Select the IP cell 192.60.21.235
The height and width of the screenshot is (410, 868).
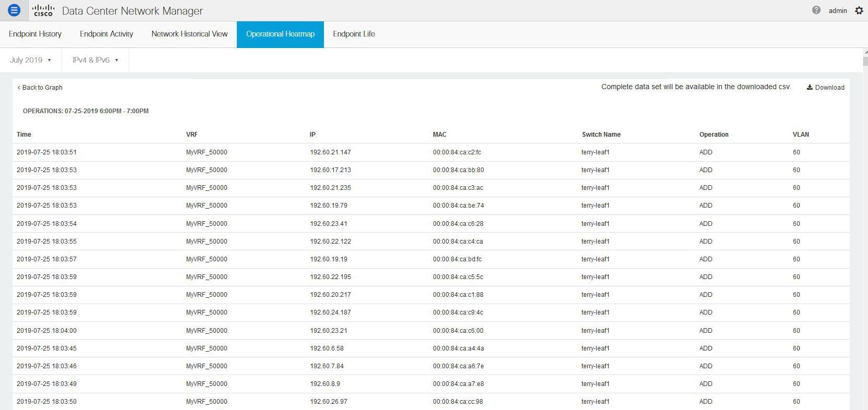pyautogui.click(x=330, y=188)
